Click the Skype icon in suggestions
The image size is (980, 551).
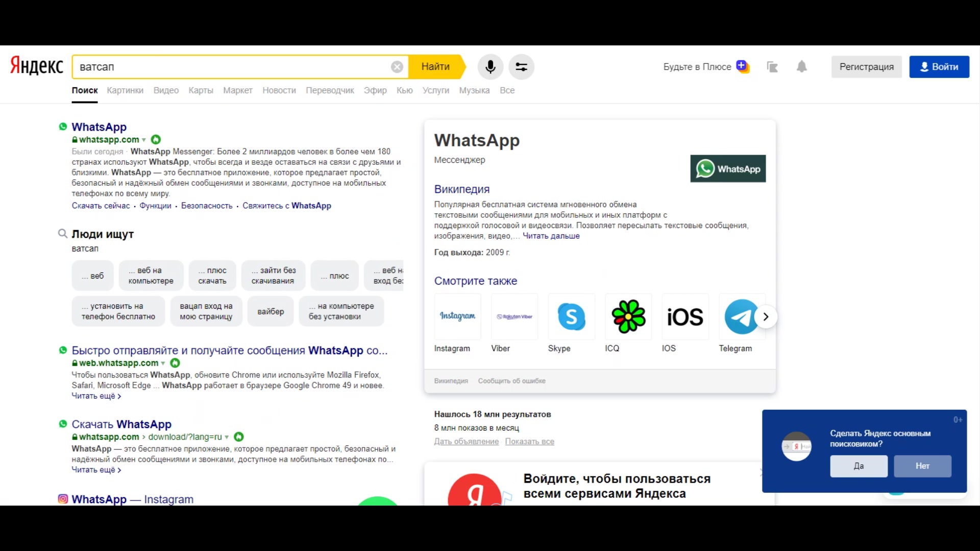coord(572,316)
